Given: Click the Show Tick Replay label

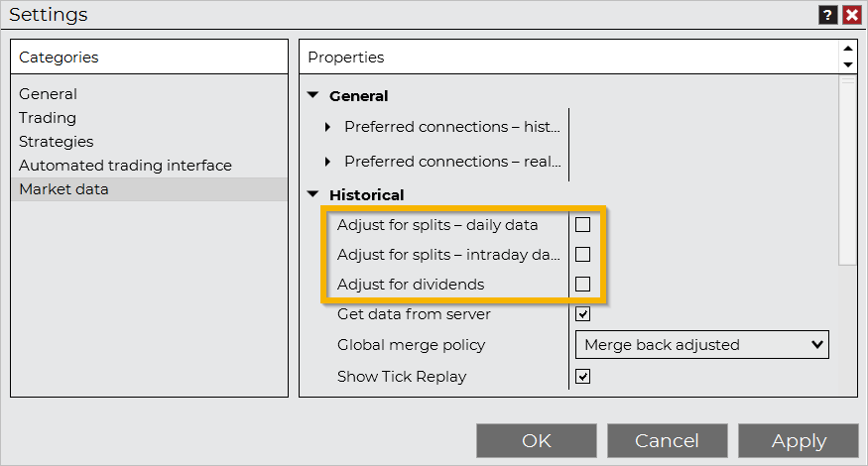Looking at the screenshot, I should pos(402,377).
